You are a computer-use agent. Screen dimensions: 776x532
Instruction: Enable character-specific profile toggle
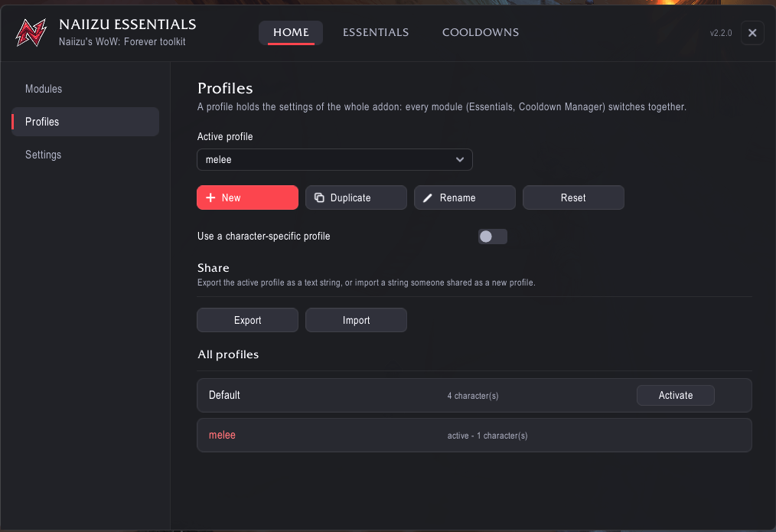point(492,237)
